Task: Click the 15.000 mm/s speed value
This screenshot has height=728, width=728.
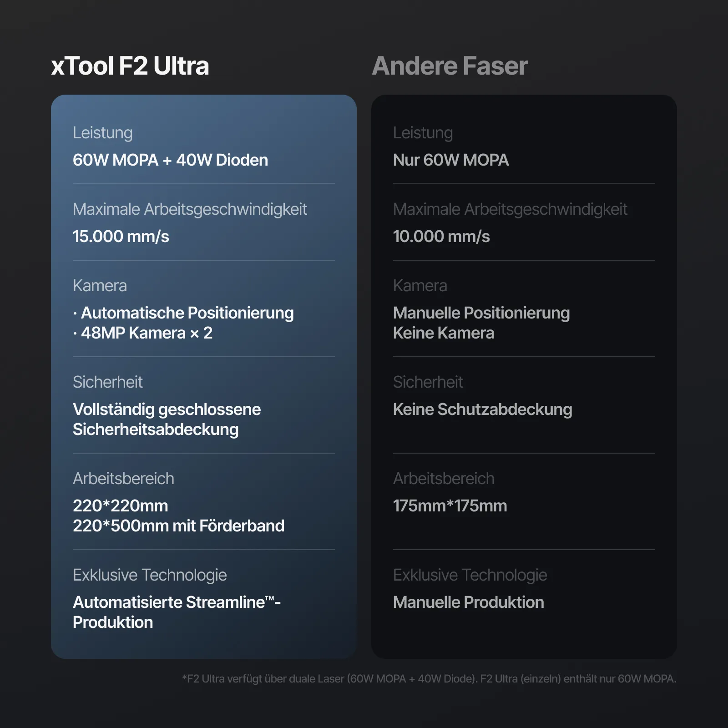Action: tap(121, 237)
